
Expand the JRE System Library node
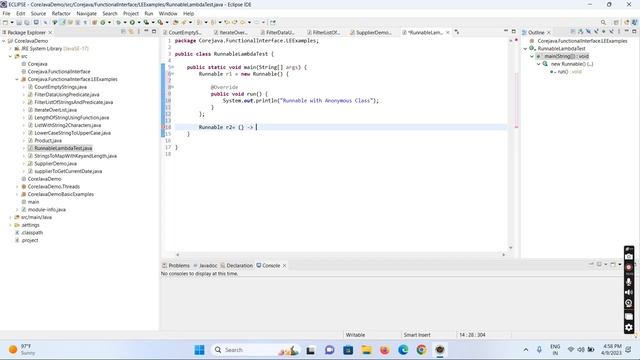(x=10, y=49)
